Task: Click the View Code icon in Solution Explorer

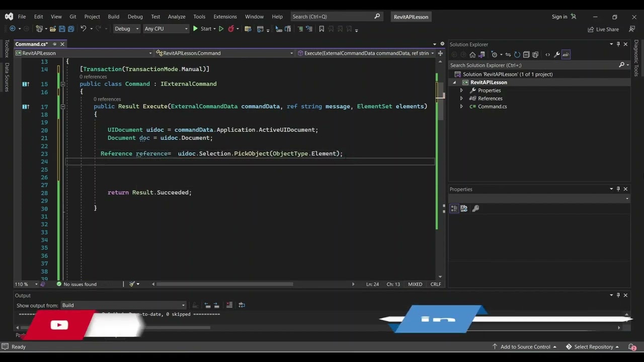Action: [548, 54]
